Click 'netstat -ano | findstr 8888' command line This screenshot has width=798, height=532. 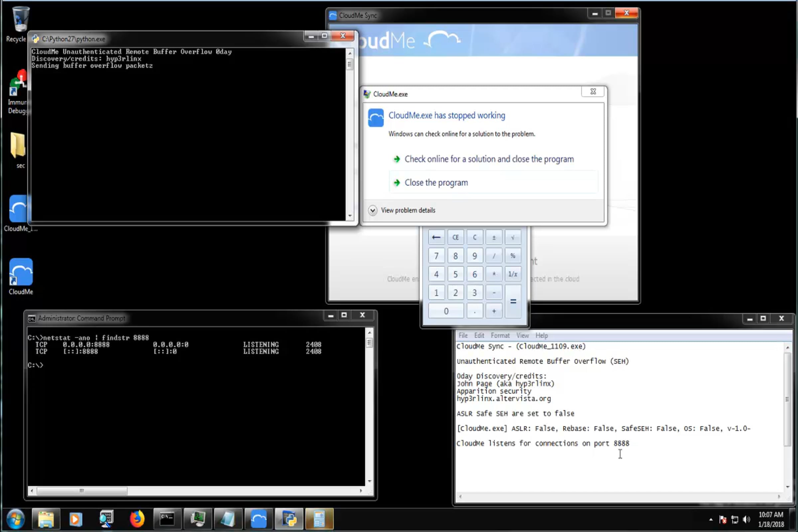[x=96, y=338]
